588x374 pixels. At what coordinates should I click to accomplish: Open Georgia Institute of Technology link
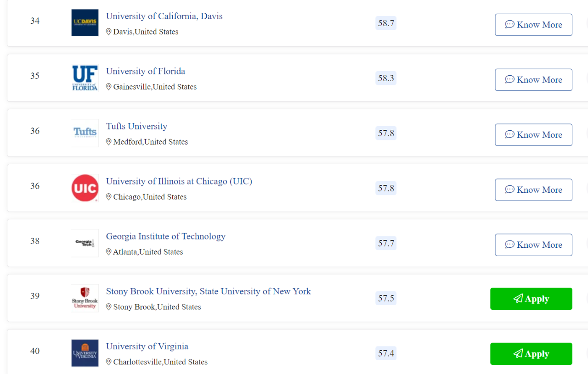[x=166, y=236]
